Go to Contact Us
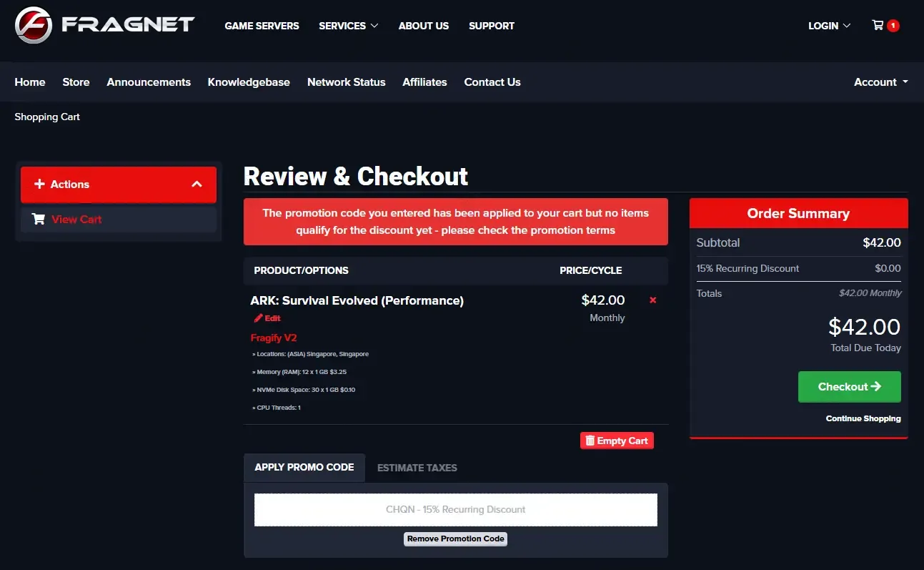Image resolution: width=924 pixels, height=570 pixels. [x=492, y=82]
